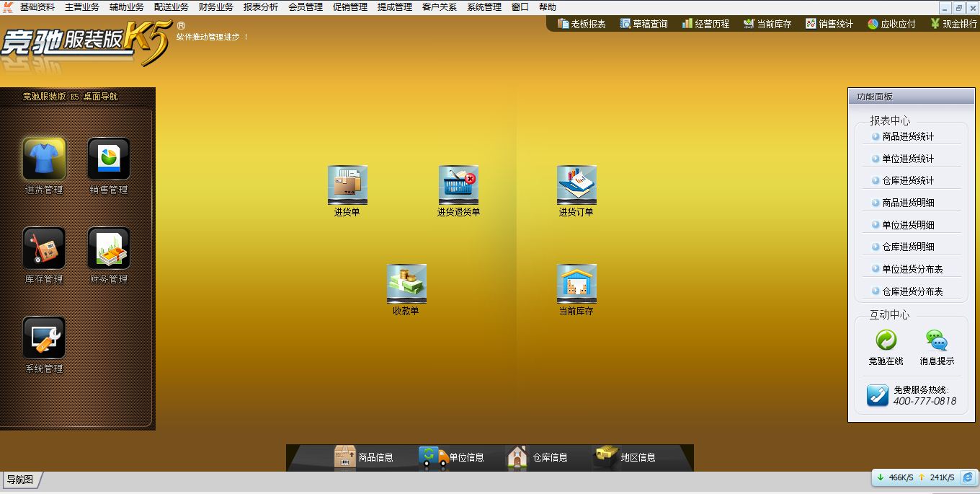The image size is (980, 494).
Task: Open the 仓库进货统计 report link
Action: (908, 180)
